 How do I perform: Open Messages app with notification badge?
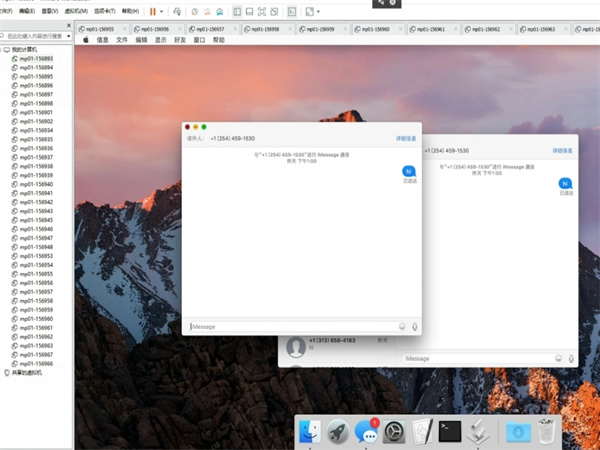(367, 432)
